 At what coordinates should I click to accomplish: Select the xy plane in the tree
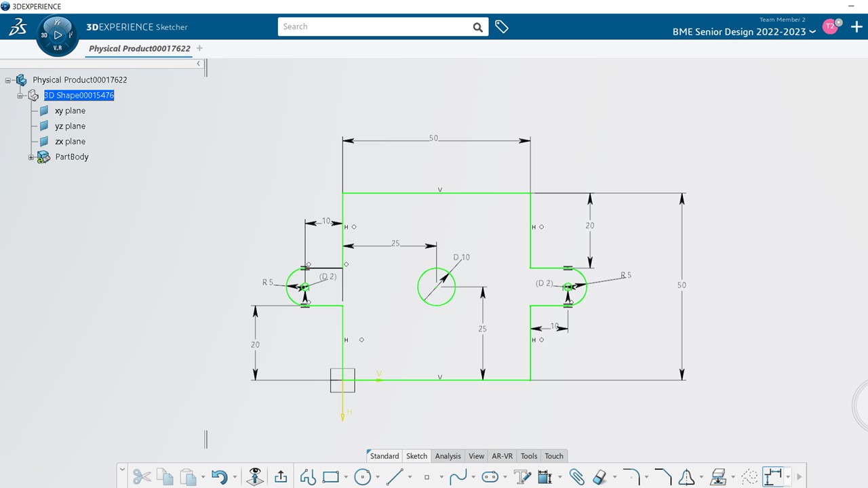[x=70, y=110]
